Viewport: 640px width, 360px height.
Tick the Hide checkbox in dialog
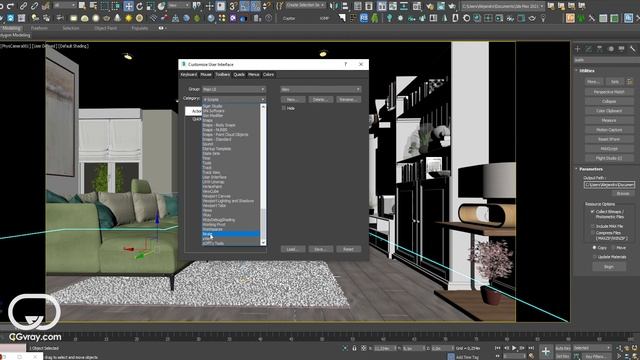(284, 108)
